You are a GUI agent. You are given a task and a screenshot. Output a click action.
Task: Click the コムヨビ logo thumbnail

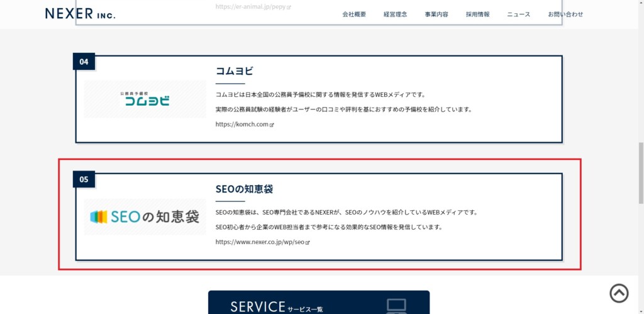tap(145, 99)
